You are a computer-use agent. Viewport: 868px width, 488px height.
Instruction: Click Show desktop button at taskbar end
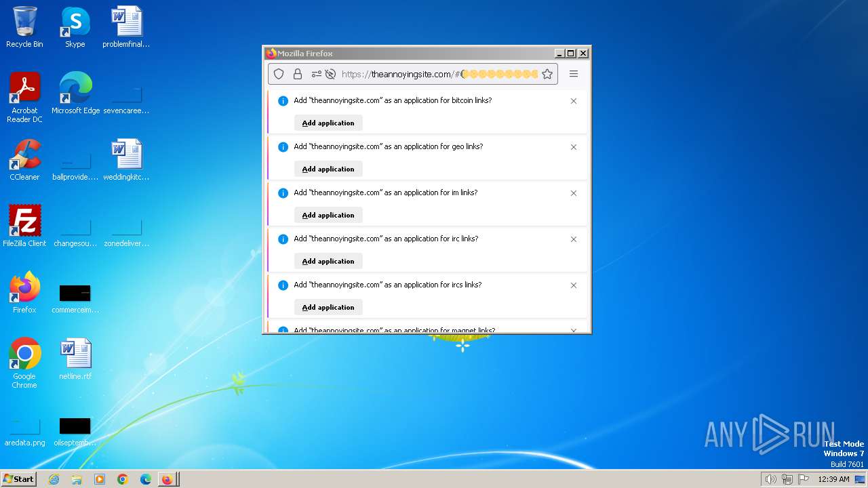[860, 479]
